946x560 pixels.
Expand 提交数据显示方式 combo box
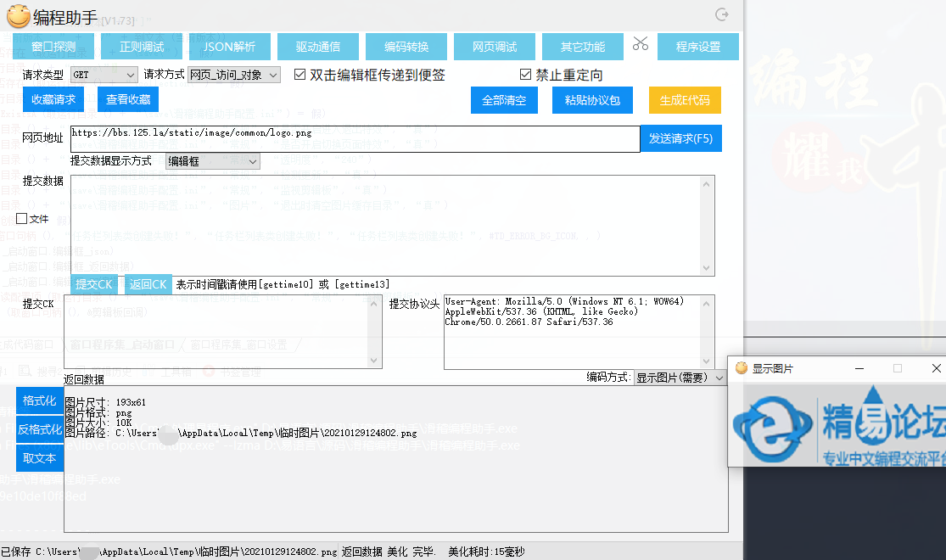pos(212,160)
